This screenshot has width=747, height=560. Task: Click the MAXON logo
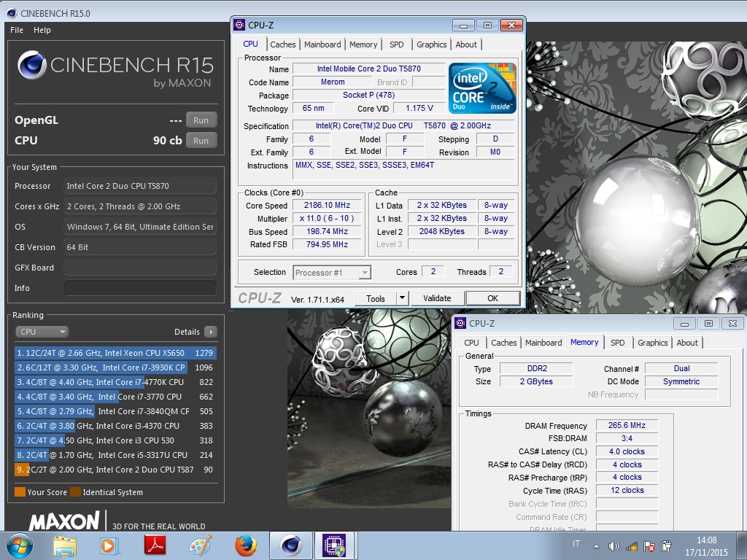pyautogui.click(x=64, y=521)
